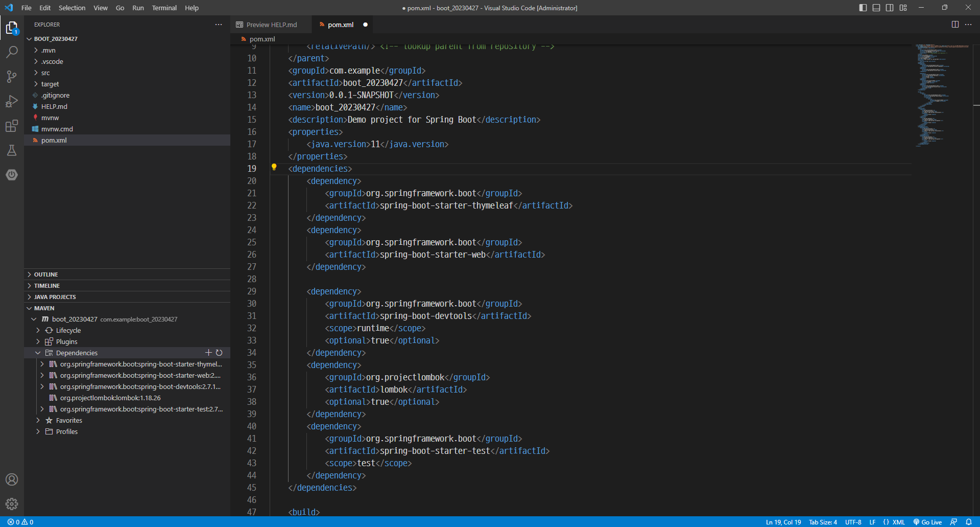Click the feedback icon in status bar
This screenshot has height=527, width=980.
click(x=953, y=522)
